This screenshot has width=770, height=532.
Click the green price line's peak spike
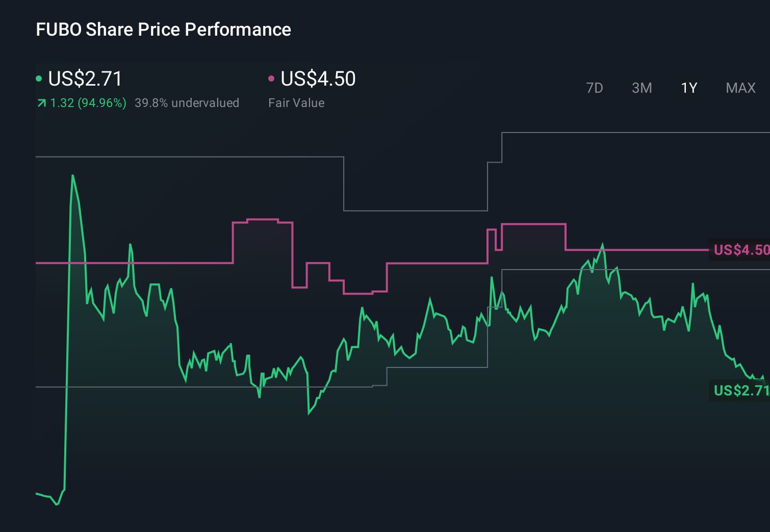[73, 176]
